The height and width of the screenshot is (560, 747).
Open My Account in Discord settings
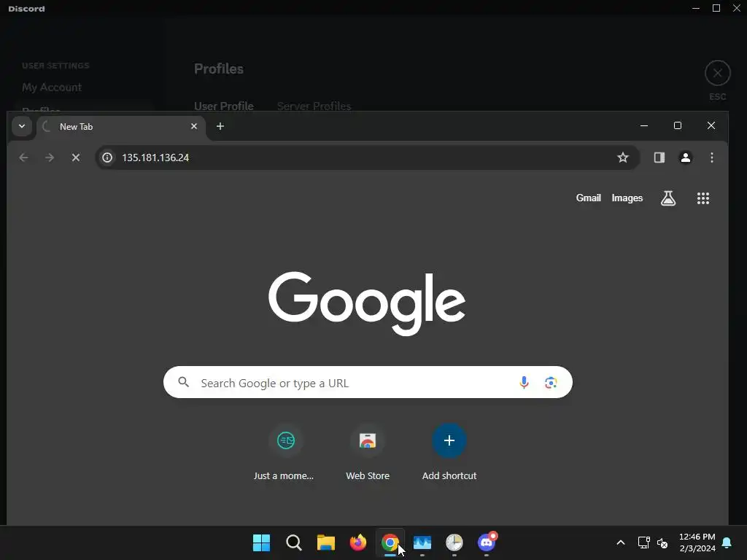52,87
